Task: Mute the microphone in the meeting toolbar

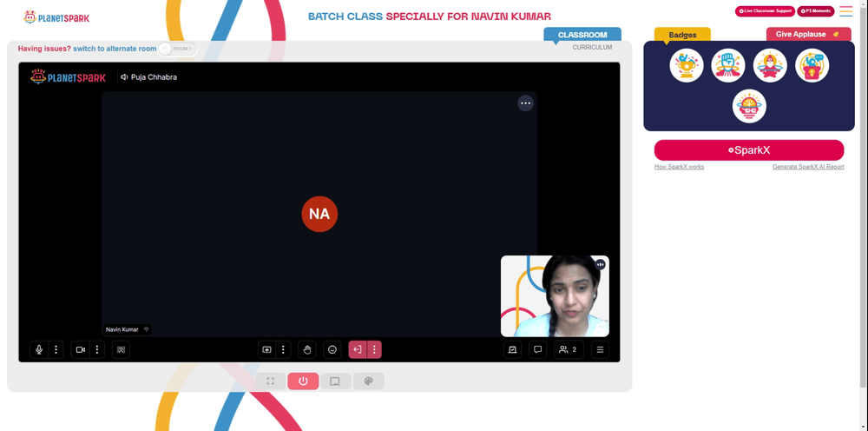Action: coord(39,349)
